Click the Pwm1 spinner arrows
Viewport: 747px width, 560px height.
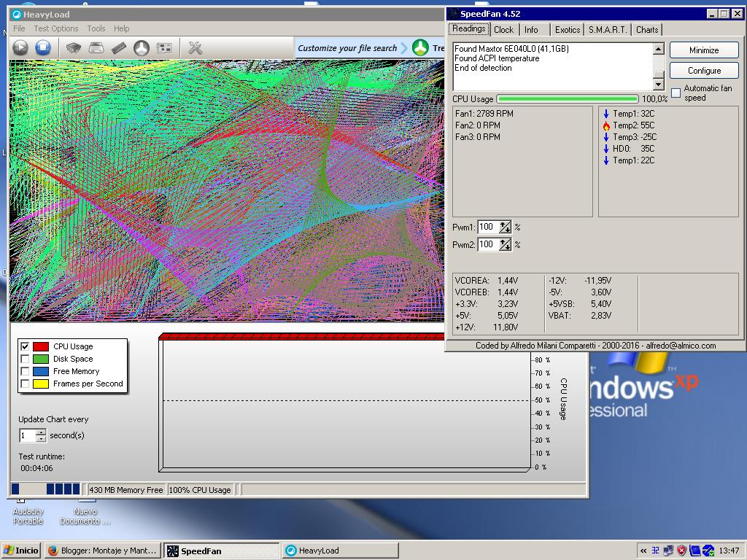click(505, 227)
